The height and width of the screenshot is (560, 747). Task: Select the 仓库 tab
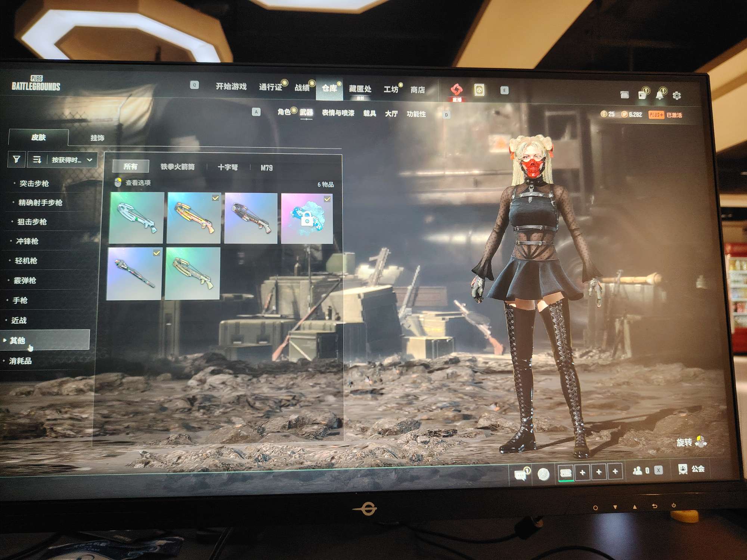click(x=329, y=88)
